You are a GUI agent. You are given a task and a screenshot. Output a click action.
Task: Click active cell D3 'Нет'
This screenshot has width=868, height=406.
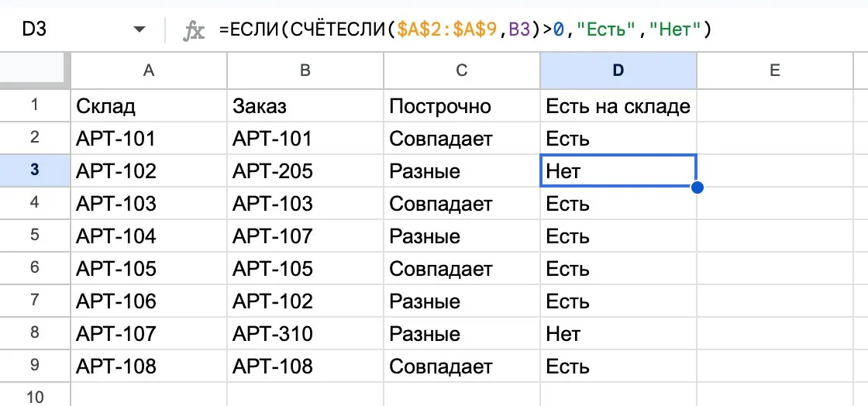coord(618,170)
